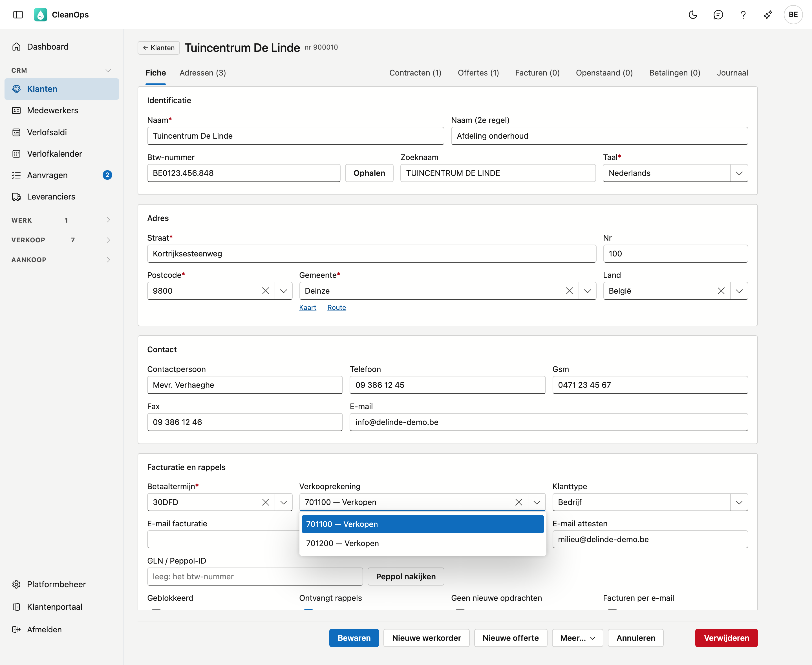Open Leveranciers in sidebar

tap(62, 196)
